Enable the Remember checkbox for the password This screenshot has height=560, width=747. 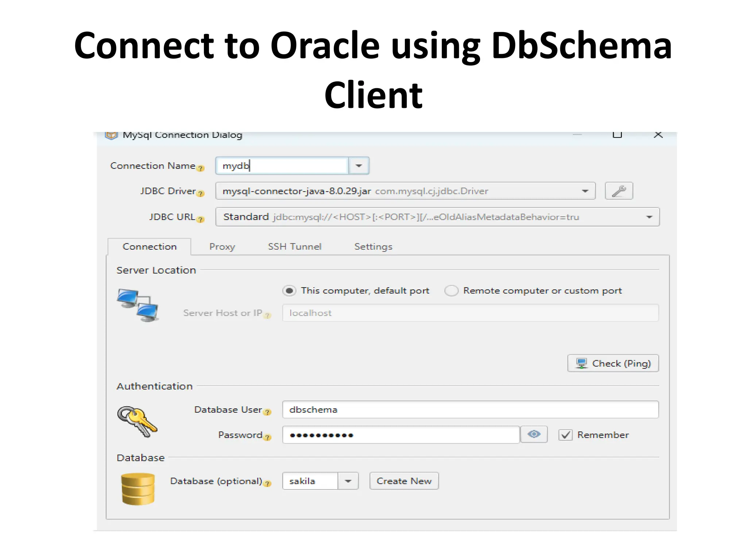click(565, 435)
